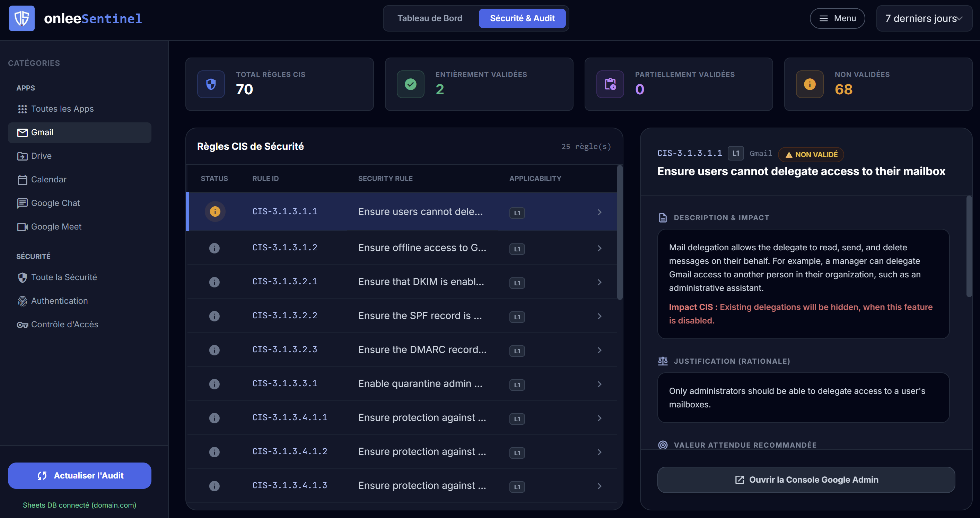Select the Calendar category in sidebar
Viewport: 980px width, 518px height.
[x=79, y=180]
